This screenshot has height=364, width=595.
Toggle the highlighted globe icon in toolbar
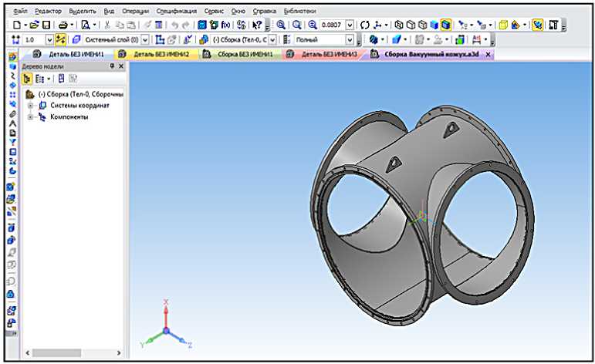click(537, 25)
